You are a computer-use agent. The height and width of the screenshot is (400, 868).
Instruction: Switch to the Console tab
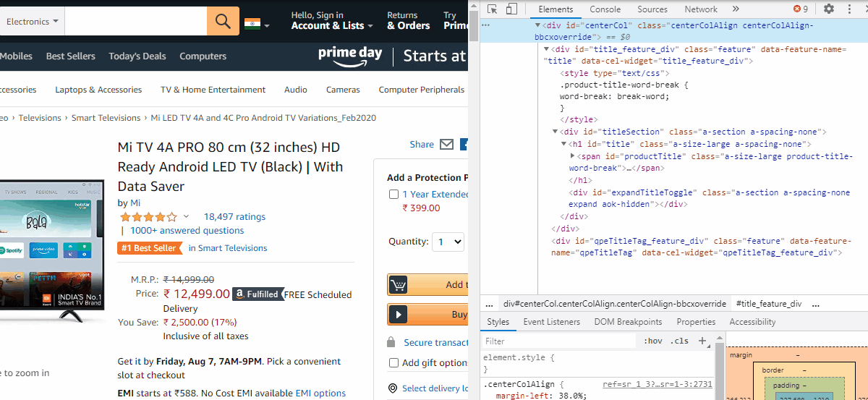pos(605,9)
